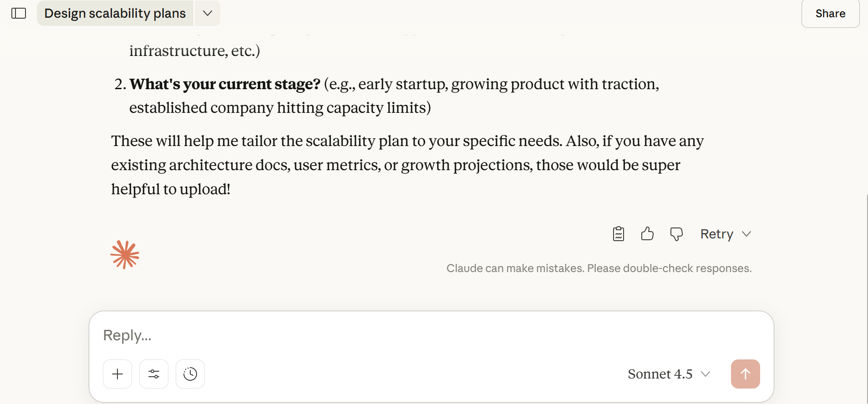Click the orange Claude starburst logo
The width and height of the screenshot is (868, 404).
tap(125, 255)
